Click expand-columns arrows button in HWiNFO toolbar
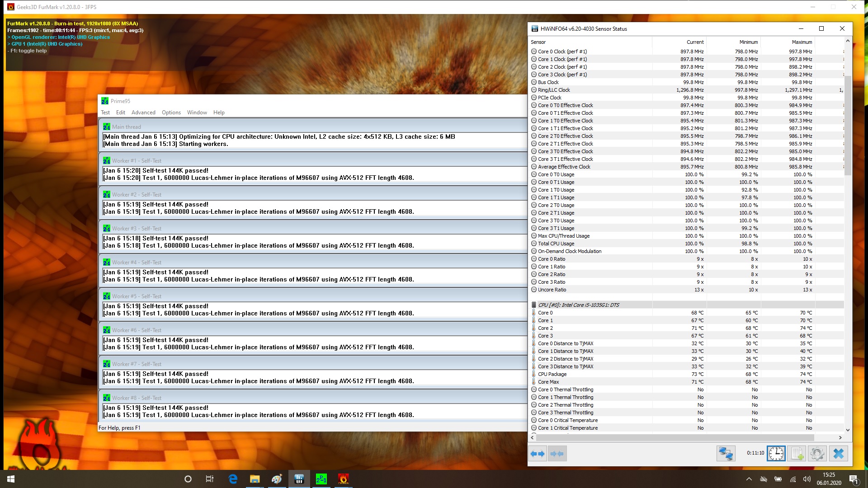Viewport: 868px width, 488px height. [x=538, y=454]
